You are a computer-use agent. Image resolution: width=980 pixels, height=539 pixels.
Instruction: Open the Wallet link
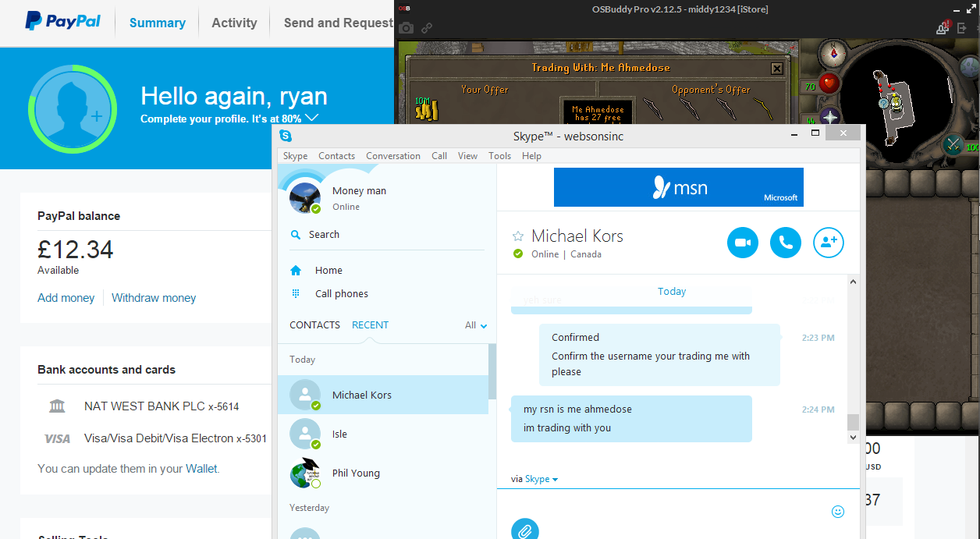[201, 469]
